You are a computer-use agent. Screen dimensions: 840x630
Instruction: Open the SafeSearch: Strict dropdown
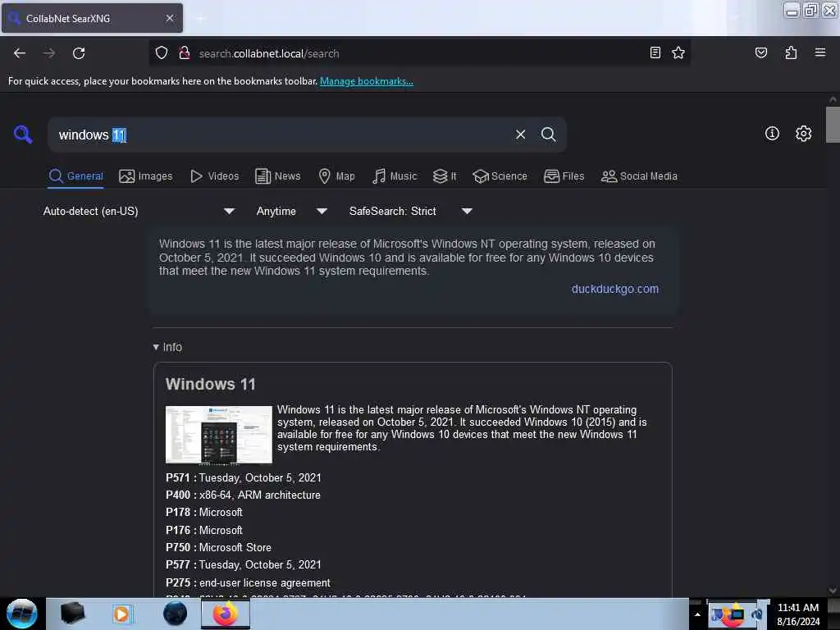410,211
